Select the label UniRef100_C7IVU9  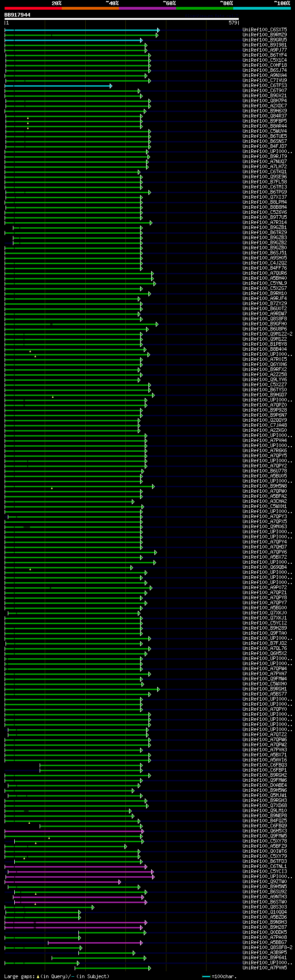click(265, 80)
